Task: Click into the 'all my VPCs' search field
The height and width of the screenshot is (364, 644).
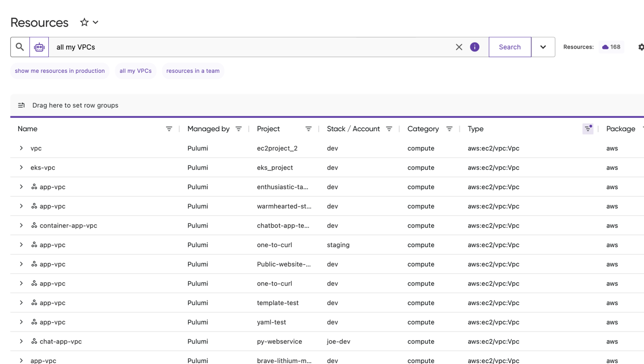Action: 251,47
